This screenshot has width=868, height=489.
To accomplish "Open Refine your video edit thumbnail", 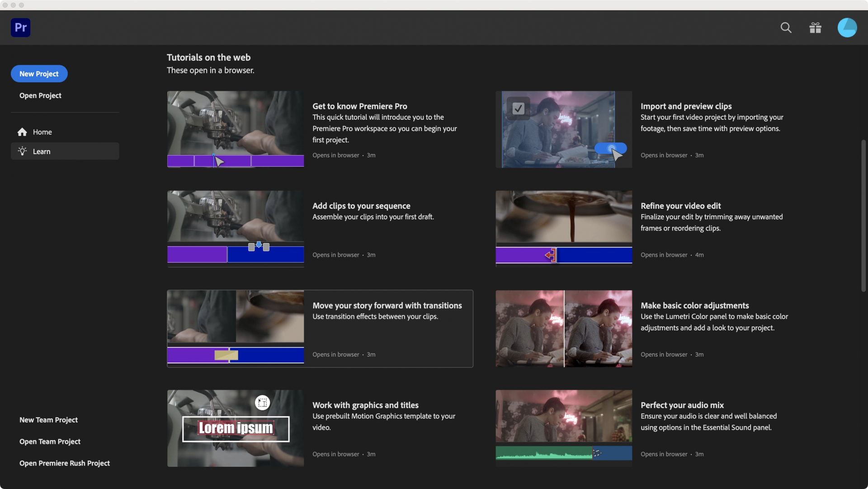I will pyautogui.click(x=564, y=229).
